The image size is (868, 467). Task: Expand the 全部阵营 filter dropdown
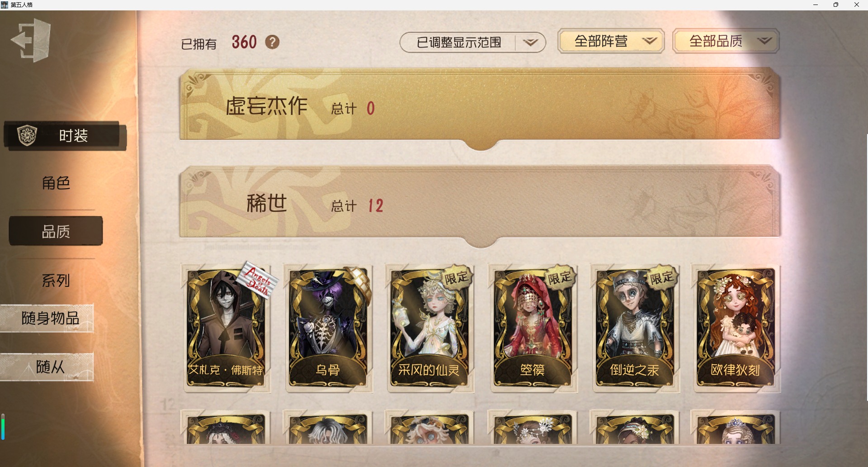click(611, 41)
